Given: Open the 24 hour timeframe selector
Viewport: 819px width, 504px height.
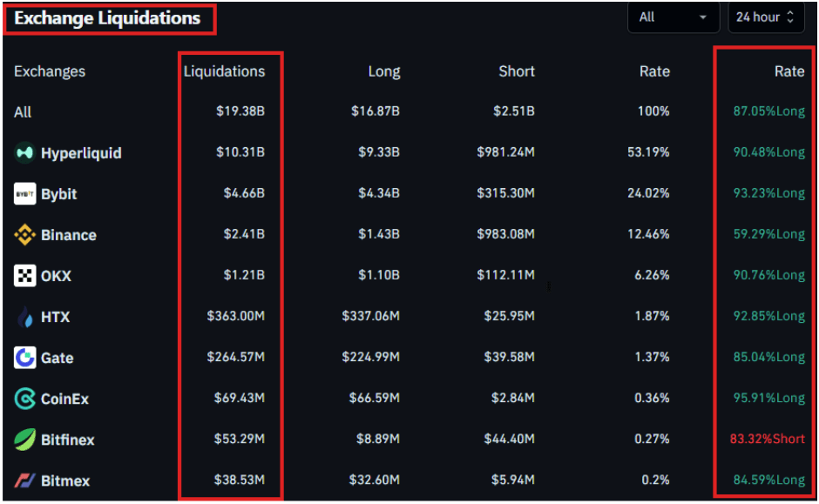Looking at the screenshot, I should (x=765, y=17).
